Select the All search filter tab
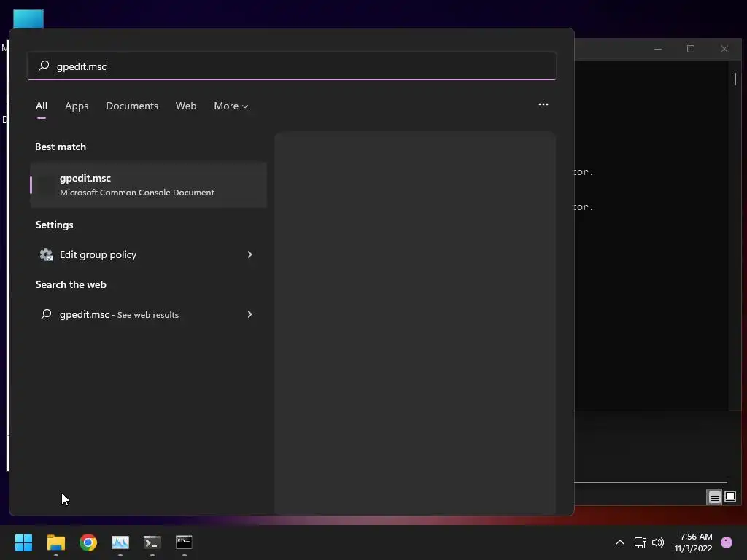 tap(42, 106)
